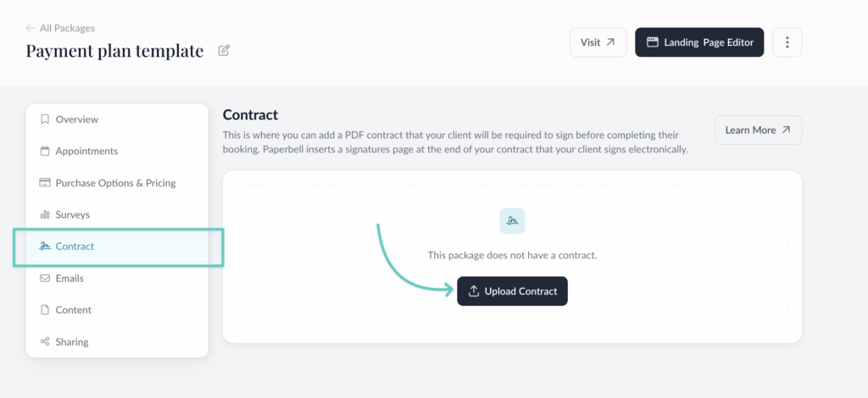Click the pencil icon beside package title
Image resolution: width=868 pixels, height=398 pixels.
pyautogui.click(x=224, y=51)
